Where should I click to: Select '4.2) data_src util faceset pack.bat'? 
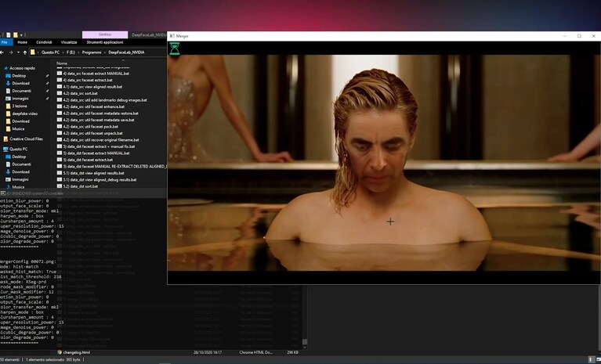tap(88, 127)
